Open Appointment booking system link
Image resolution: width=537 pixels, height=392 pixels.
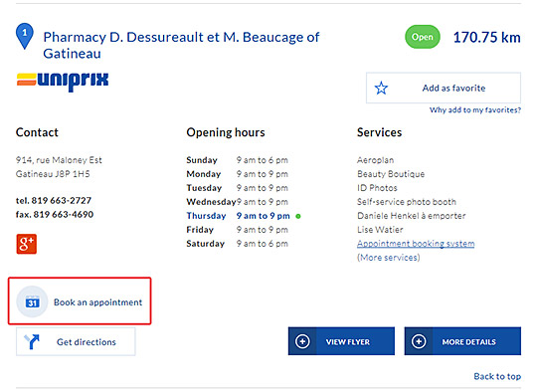coord(416,244)
